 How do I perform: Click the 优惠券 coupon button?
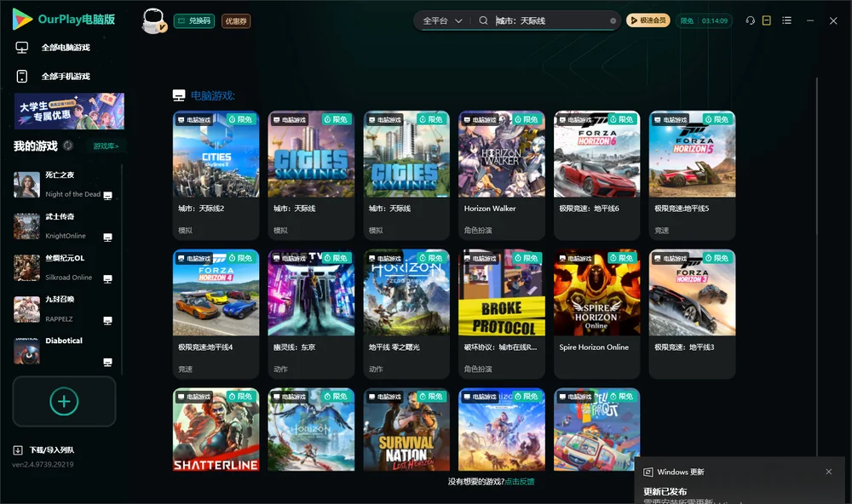(x=236, y=21)
